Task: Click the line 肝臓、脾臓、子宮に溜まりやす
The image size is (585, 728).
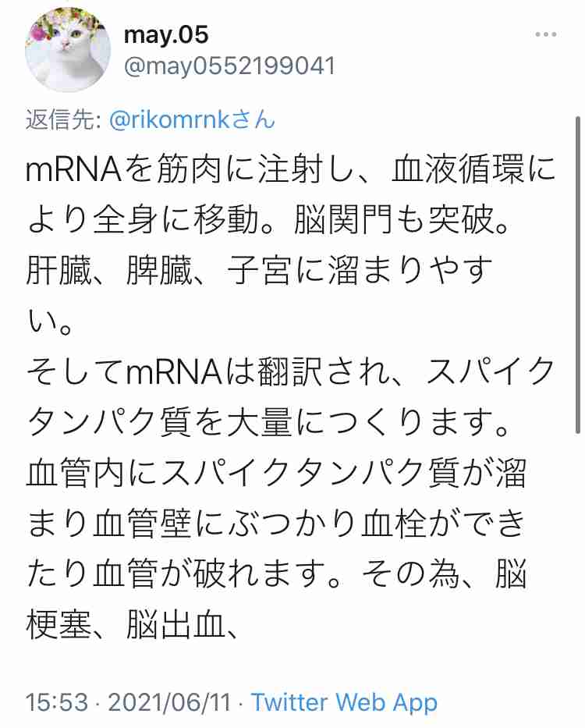Action: point(259,271)
